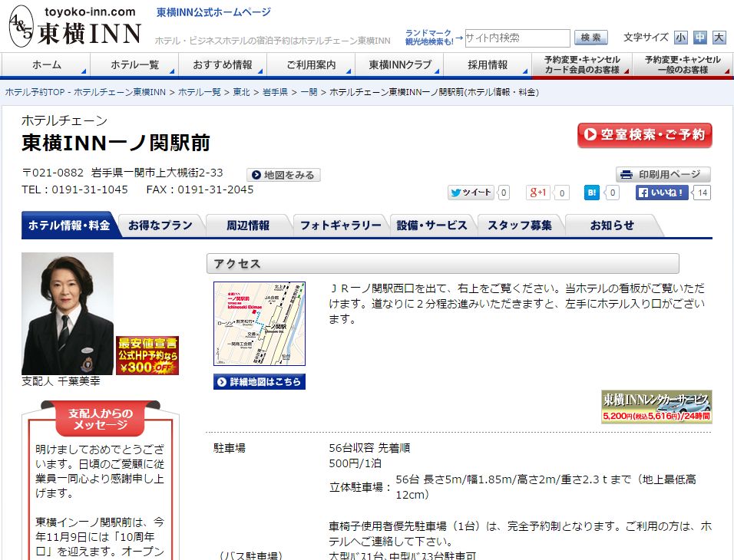Open the おすすめ情報 menu
The image size is (734, 560).
pyautogui.click(x=223, y=64)
